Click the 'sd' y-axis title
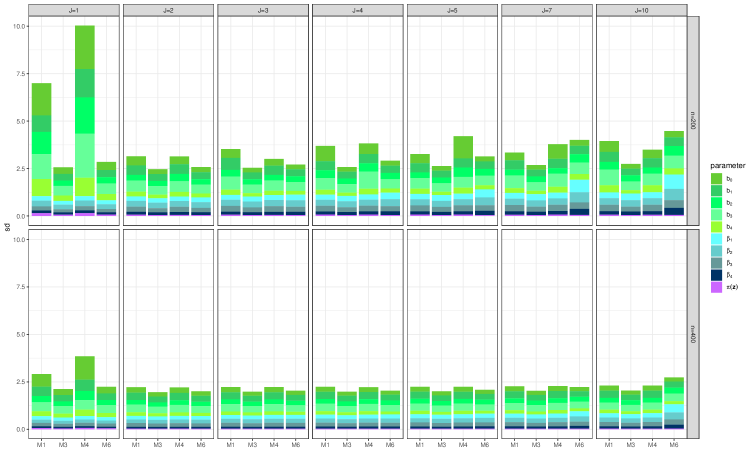The width and height of the screenshot is (753, 452). tap(7, 227)
